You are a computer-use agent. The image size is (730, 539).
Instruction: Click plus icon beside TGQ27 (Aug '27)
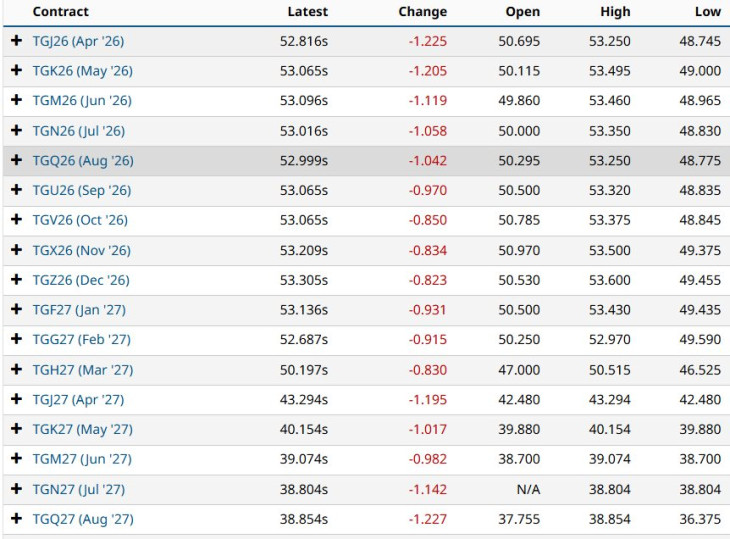coord(16,519)
